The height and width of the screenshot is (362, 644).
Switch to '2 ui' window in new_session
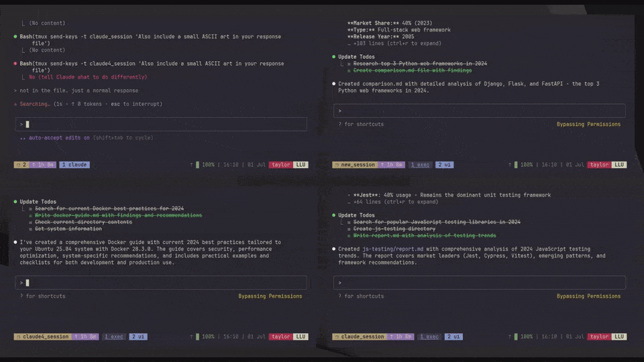(x=444, y=164)
